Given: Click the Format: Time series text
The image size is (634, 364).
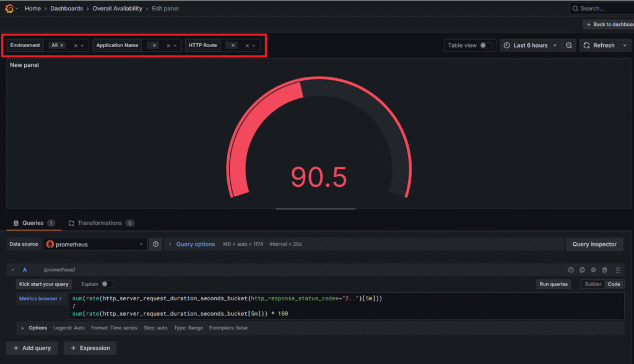Looking at the screenshot, I should click(x=114, y=328).
